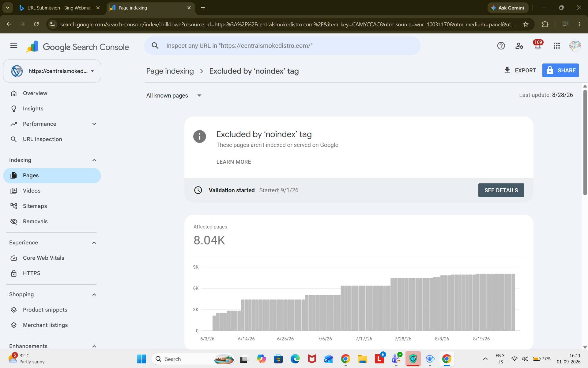Click the LEARN MORE link
This screenshot has height=368, width=588.
pos(234,162)
